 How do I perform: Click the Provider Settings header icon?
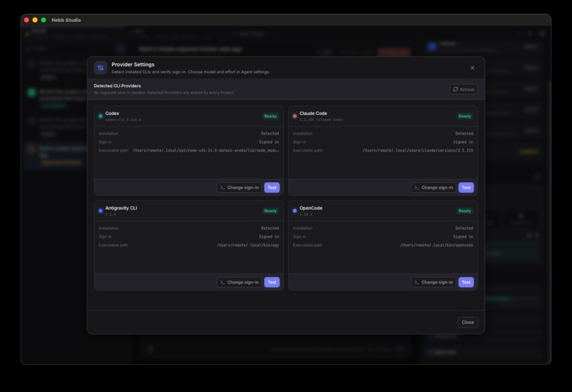[100, 68]
